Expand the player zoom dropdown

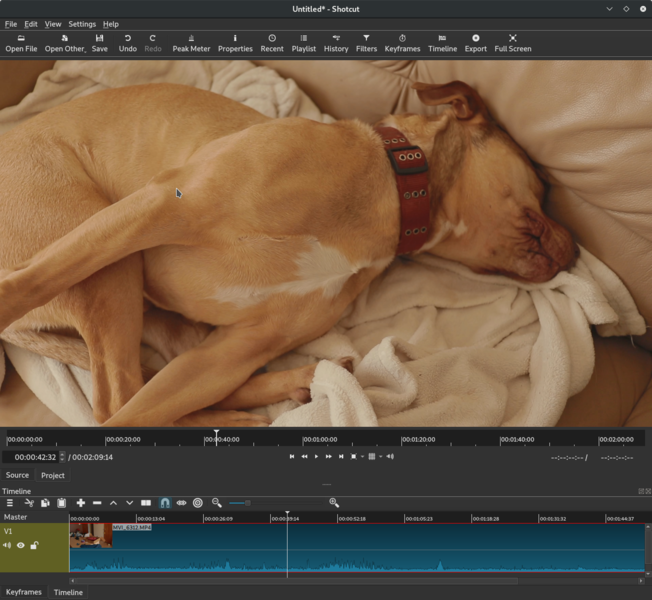tap(362, 457)
